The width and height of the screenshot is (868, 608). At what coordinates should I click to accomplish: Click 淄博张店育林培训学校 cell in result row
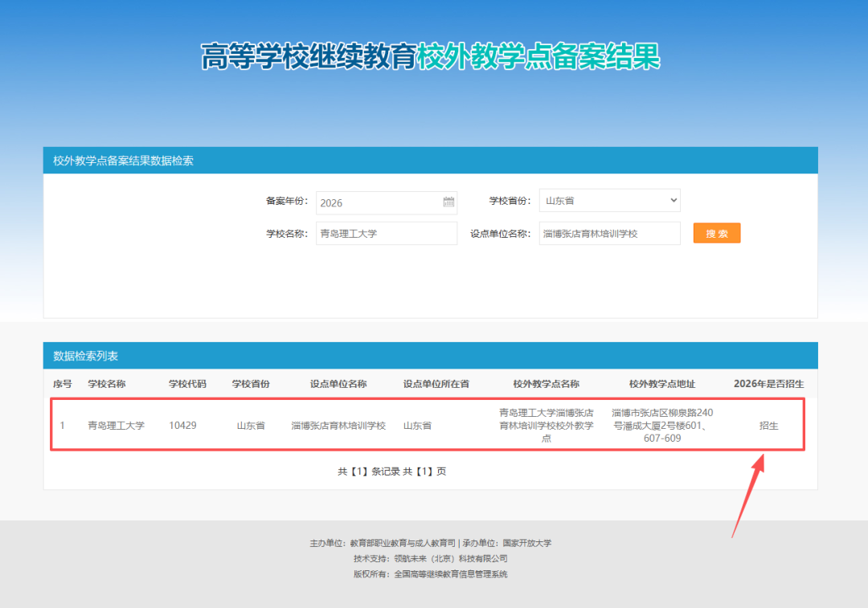point(338,426)
